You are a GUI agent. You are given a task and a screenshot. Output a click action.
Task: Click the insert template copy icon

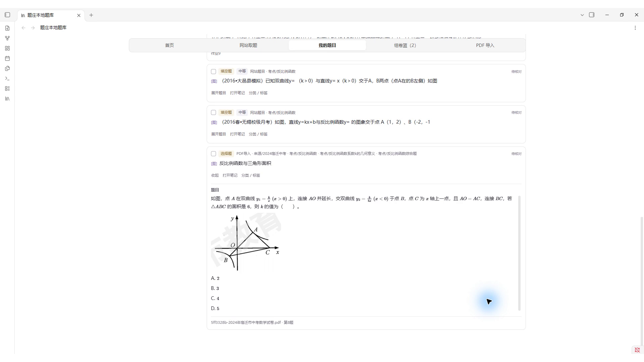(7, 68)
